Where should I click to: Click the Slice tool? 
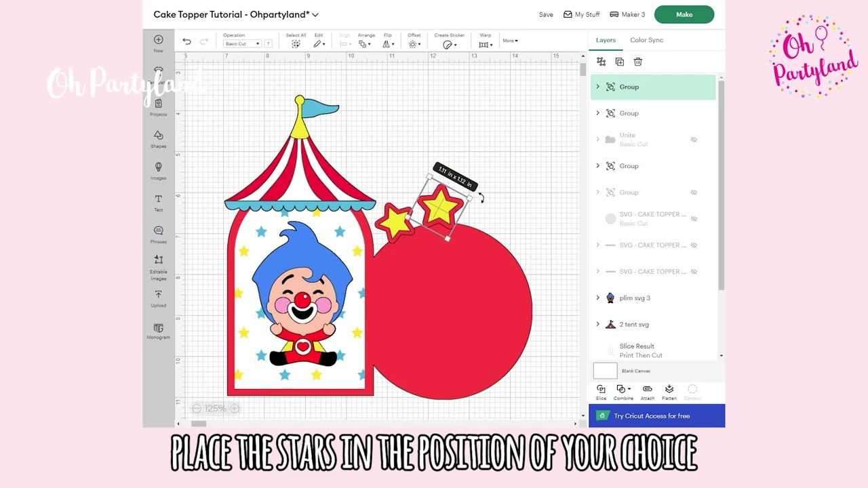(x=601, y=392)
